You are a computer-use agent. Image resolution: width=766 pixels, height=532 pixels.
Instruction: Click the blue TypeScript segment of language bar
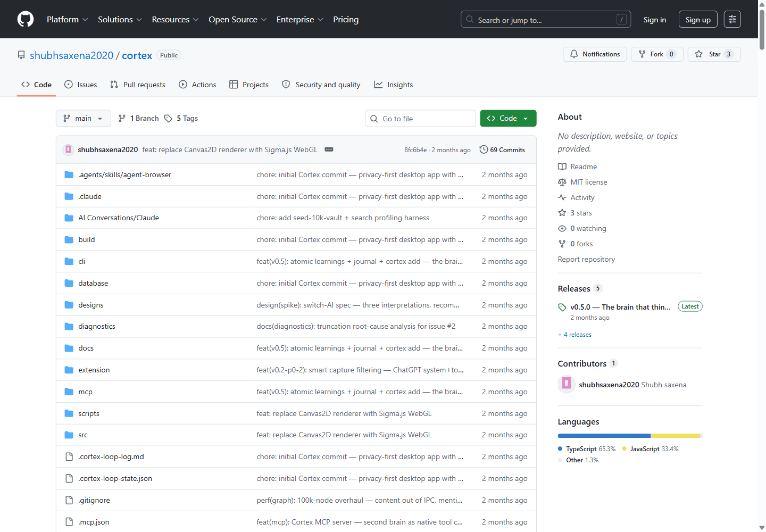[x=604, y=436]
